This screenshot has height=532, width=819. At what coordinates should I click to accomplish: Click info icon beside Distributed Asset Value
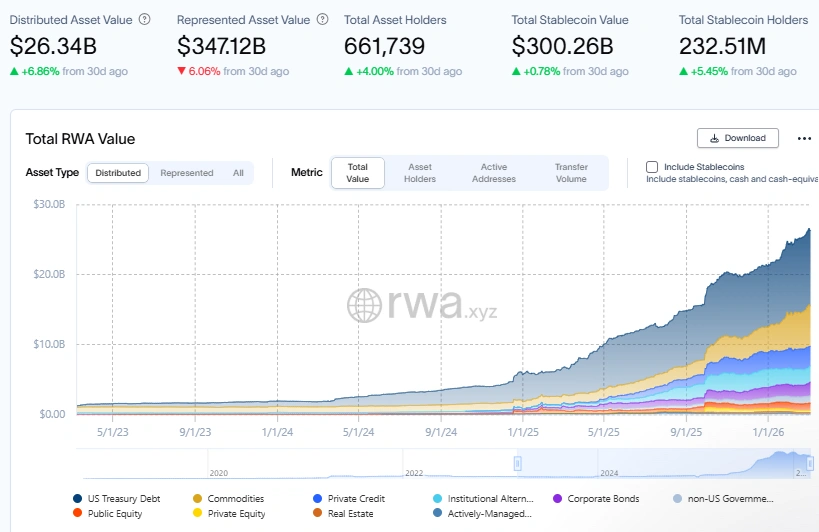pos(145,19)
